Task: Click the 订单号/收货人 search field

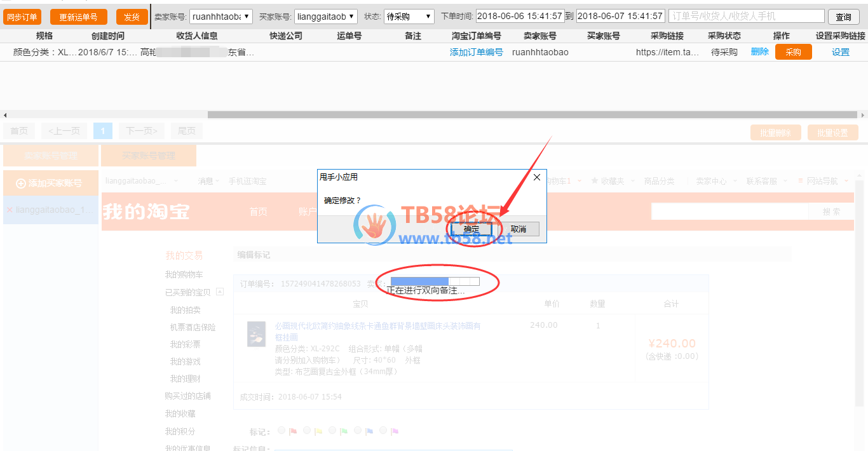Action: click(747, 17)
